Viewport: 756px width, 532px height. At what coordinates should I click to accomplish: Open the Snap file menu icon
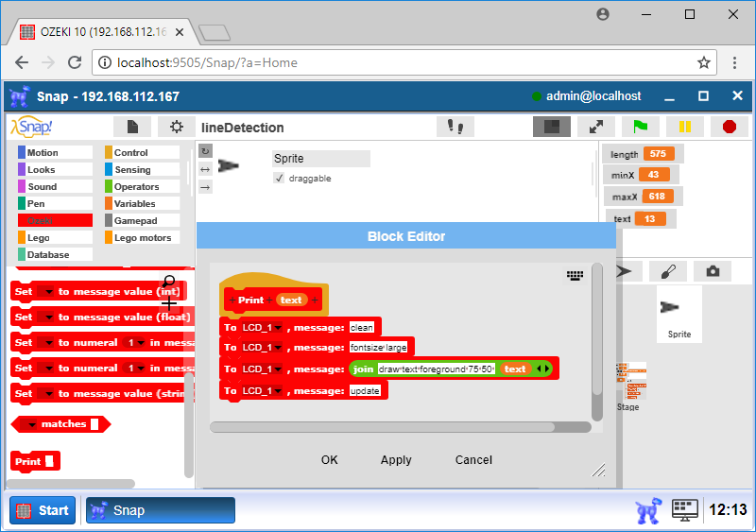[132, 127]
